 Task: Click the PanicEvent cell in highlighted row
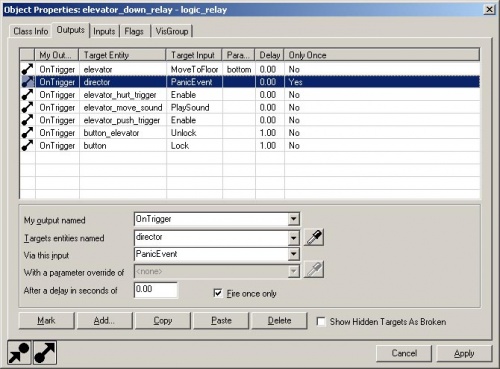coord(194,82)
